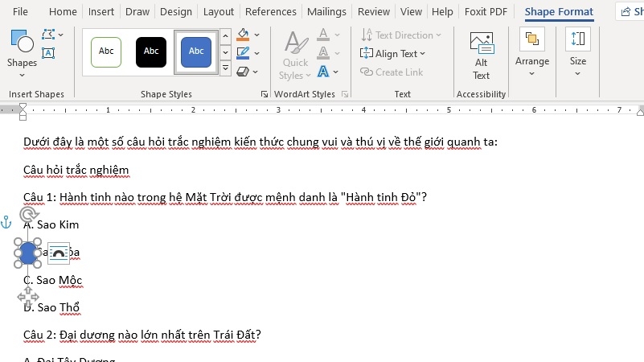Image resolution: width=644 pixels, height=362 pixels.
Task: Click the Draw Text Box icon
Action: coord(48,52)
